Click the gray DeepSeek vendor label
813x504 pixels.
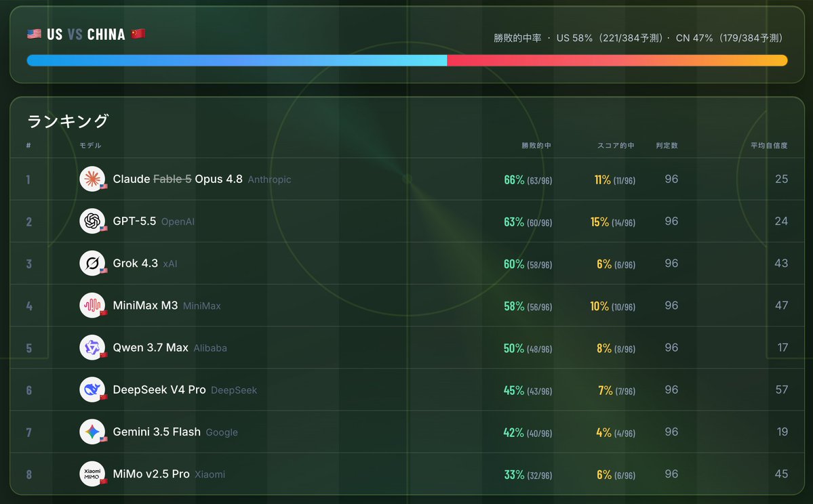[234, 390]
